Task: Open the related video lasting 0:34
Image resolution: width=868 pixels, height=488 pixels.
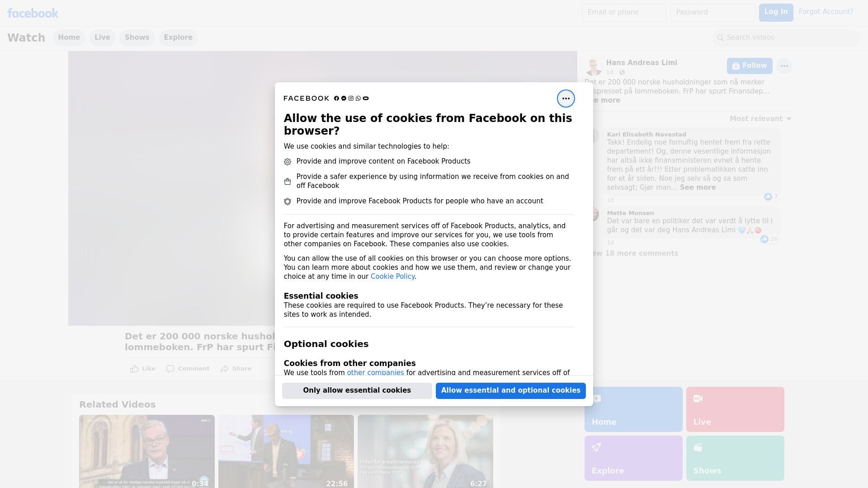Action: (x=147, y=451)
